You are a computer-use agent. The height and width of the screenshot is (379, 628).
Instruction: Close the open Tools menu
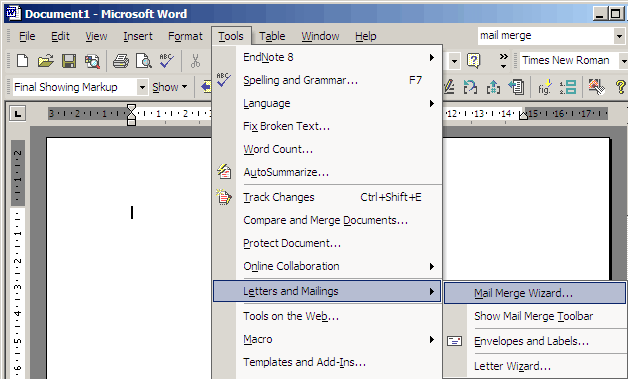231,36
